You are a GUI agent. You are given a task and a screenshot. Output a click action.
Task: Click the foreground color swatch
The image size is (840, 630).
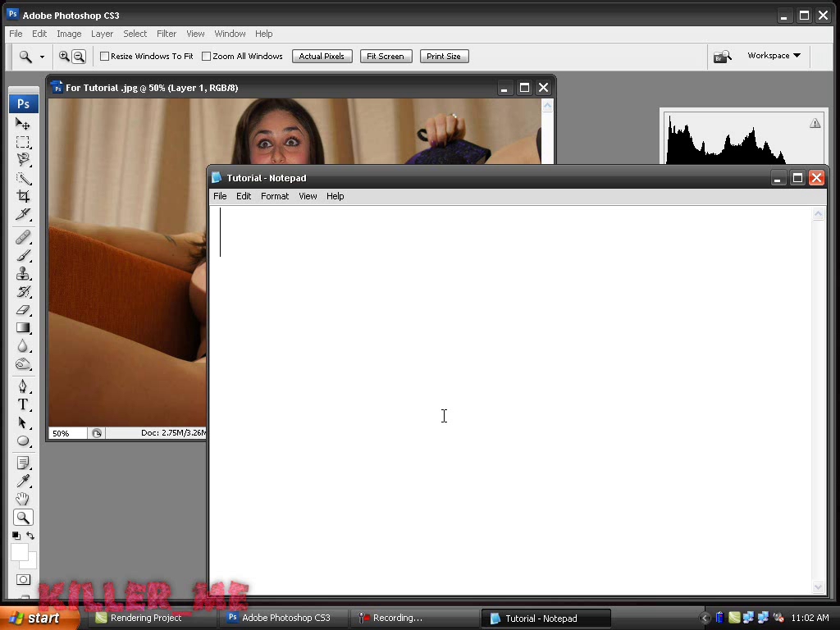19,551
